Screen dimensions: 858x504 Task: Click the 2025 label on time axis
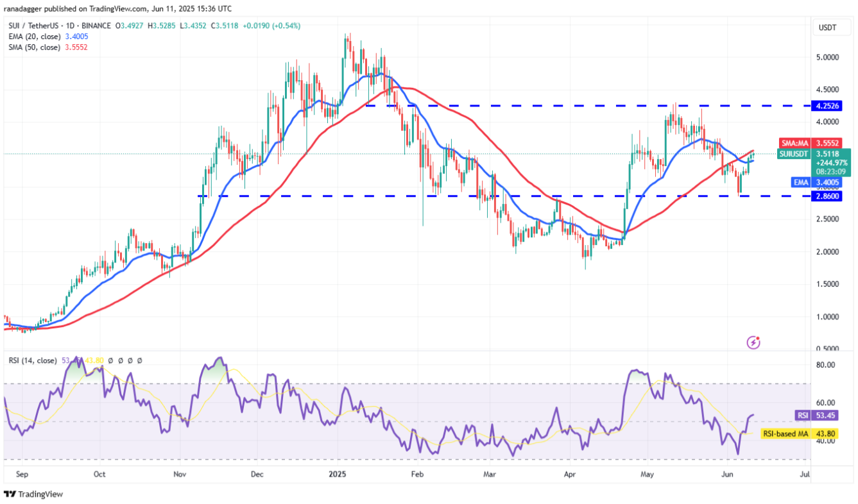[x=338, y=475]
